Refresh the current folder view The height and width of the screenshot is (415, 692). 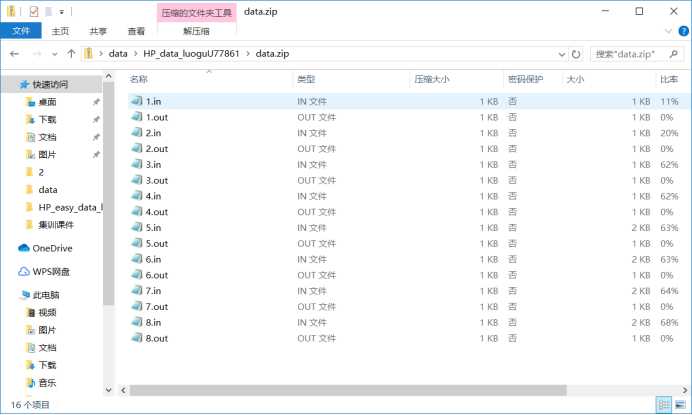[x=576, y=54]
